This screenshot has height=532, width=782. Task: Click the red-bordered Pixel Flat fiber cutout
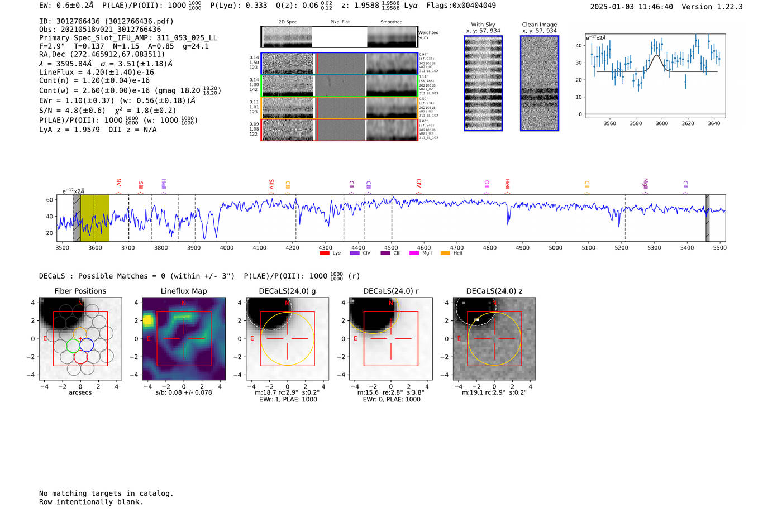click(340, 130)
